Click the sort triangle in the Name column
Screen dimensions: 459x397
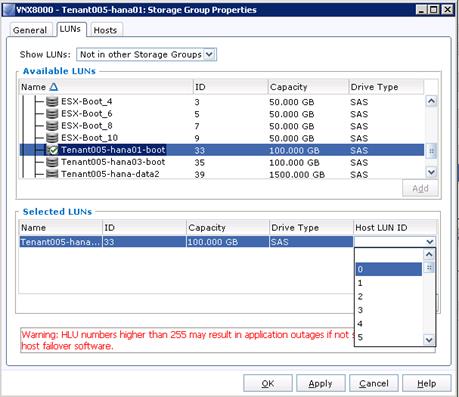coord(54,87)
